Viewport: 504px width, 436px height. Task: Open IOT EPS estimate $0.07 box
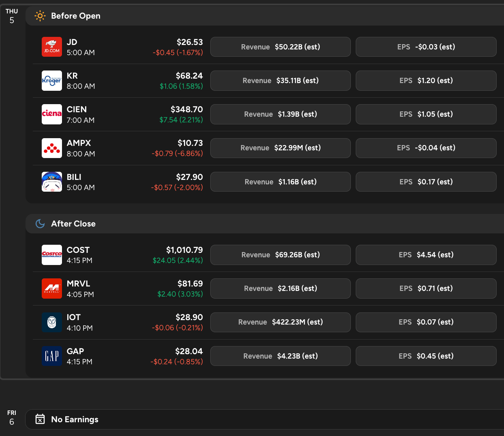(426, 322)
